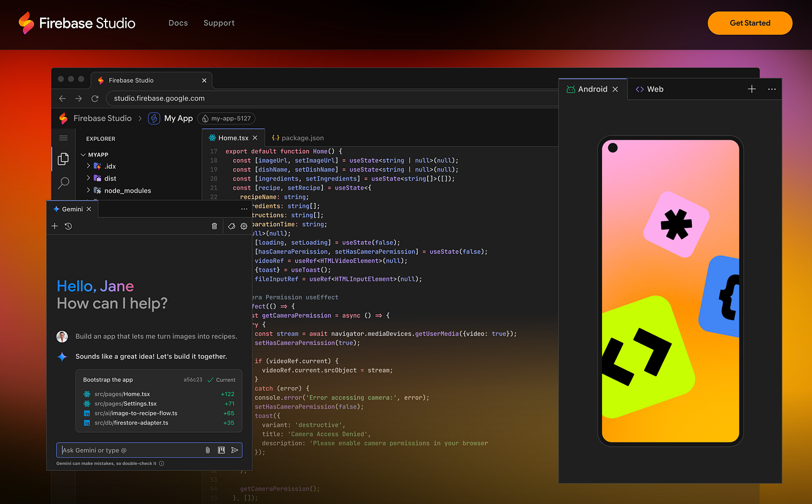This screenshot has height=504, width=812.
Task: Attach a file with paperclip icon
Action: pos(208,450)
